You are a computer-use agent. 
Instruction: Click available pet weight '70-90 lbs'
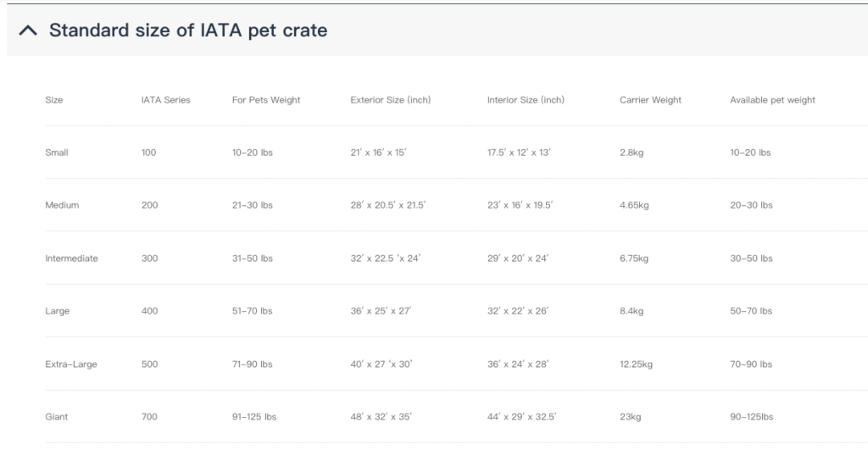pyautogui.click(x=751, y=364)
